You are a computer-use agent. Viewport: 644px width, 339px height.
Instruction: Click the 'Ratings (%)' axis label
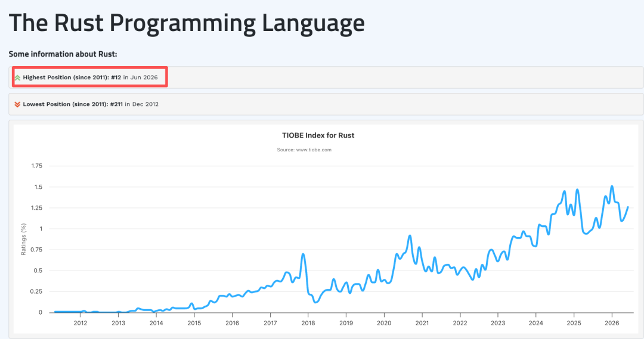(23, 240)
